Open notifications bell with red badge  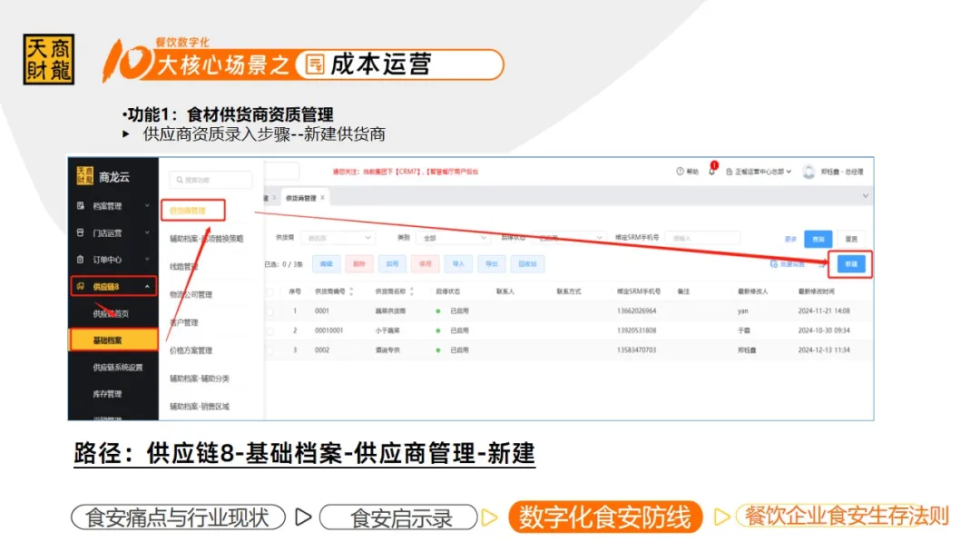(x=712, y=170)
